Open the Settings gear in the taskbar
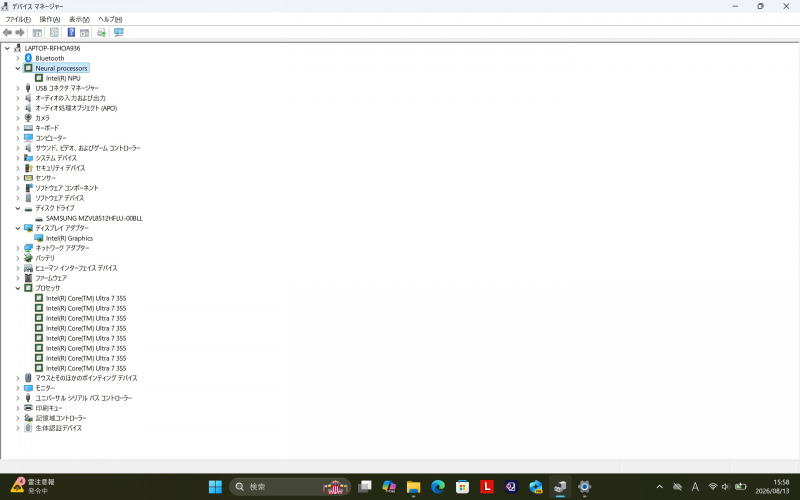This screenshot has height=500, width=800. pyautogui.click(x=585, y=487)
